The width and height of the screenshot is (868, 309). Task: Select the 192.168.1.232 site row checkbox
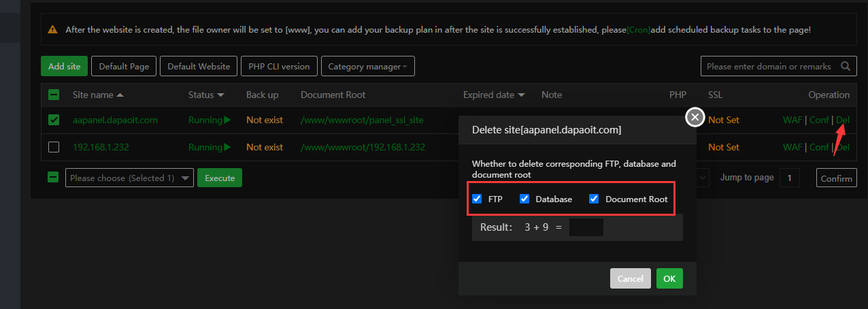coord(54,147)
